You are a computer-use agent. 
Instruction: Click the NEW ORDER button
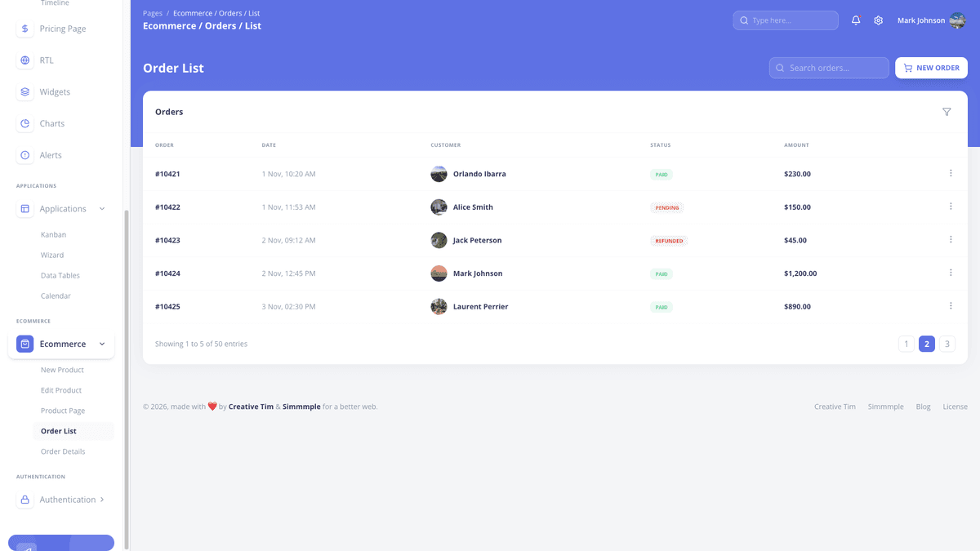[x=931, y=67]
